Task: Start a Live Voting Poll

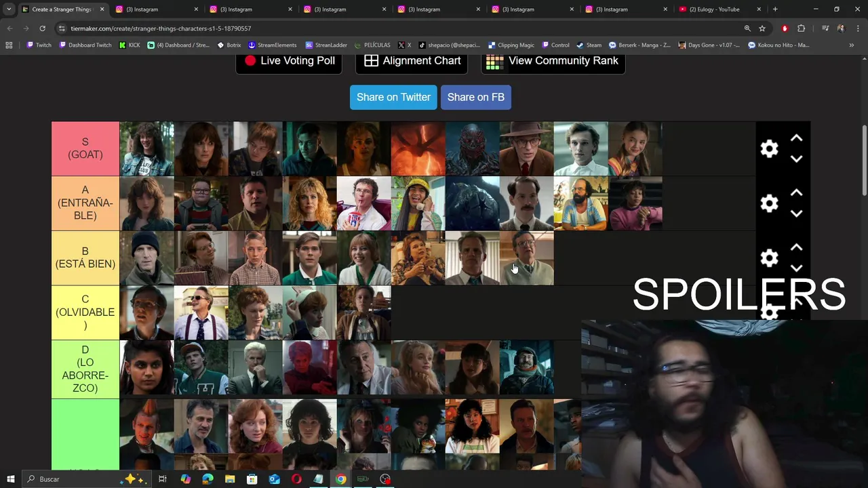Action: pos(290,60)
